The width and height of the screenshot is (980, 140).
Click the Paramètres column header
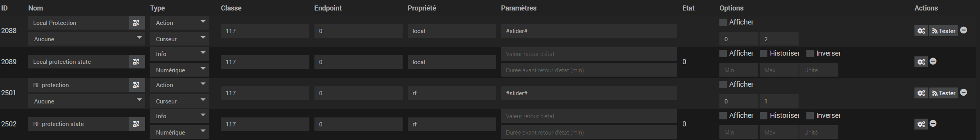pyautogui.click(x=518, y=8)
